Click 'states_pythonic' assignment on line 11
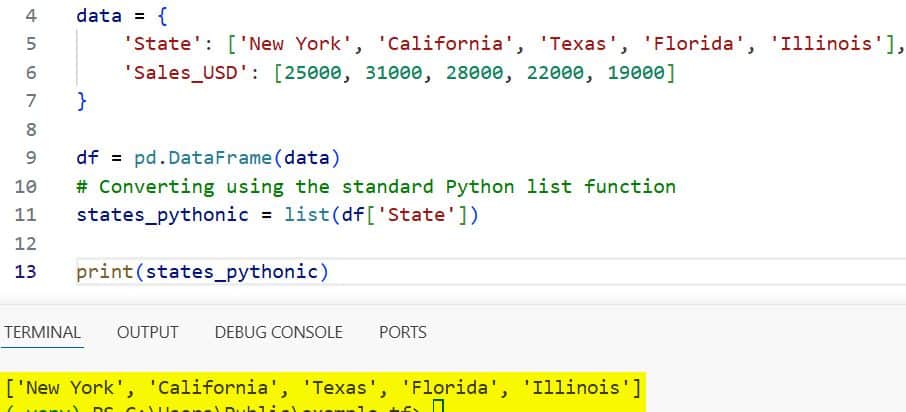Viewport: 906px width, 412px height. tap(162, 215)
